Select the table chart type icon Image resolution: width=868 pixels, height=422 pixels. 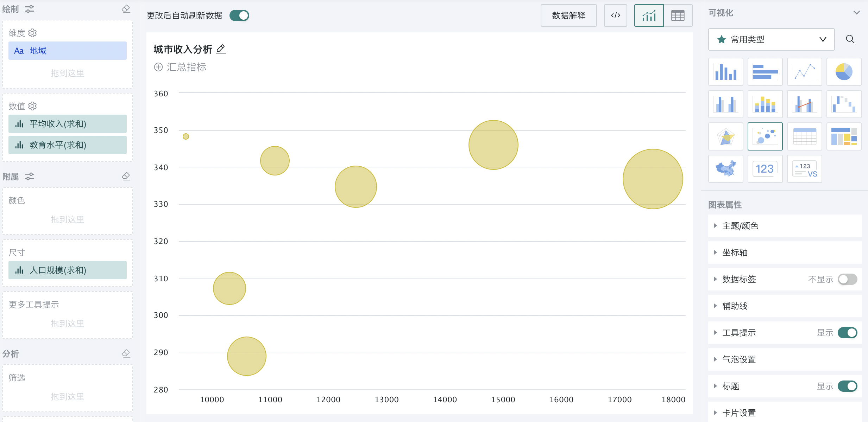click(804, 136)
